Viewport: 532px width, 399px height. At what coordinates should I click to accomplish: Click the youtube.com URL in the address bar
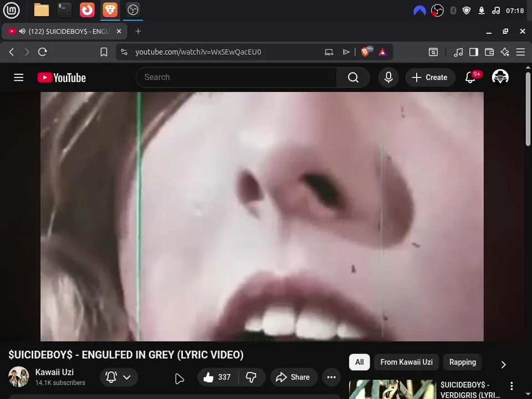tap(198, 52)
